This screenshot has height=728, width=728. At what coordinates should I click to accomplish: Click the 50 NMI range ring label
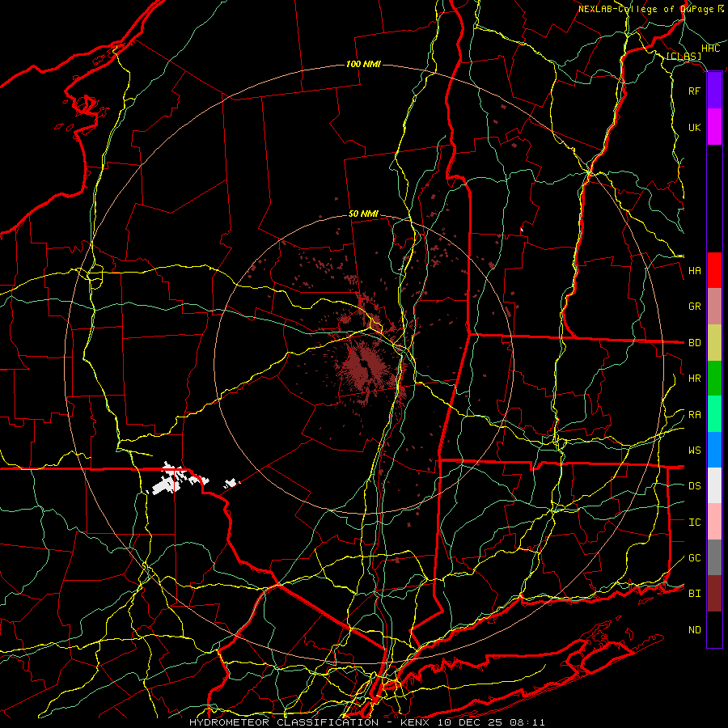pos(363,214)
